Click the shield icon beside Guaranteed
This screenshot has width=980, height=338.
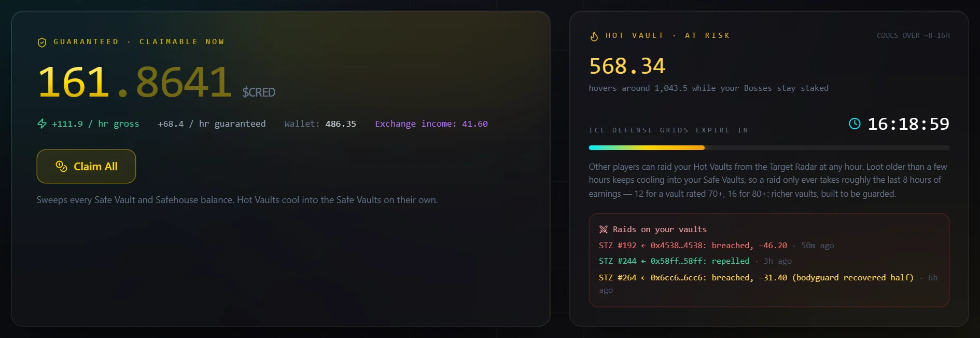coord(42,42)
